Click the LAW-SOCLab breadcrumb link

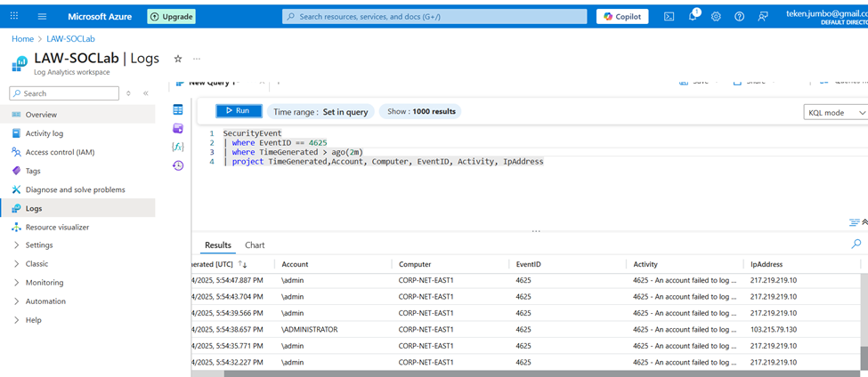70,39
